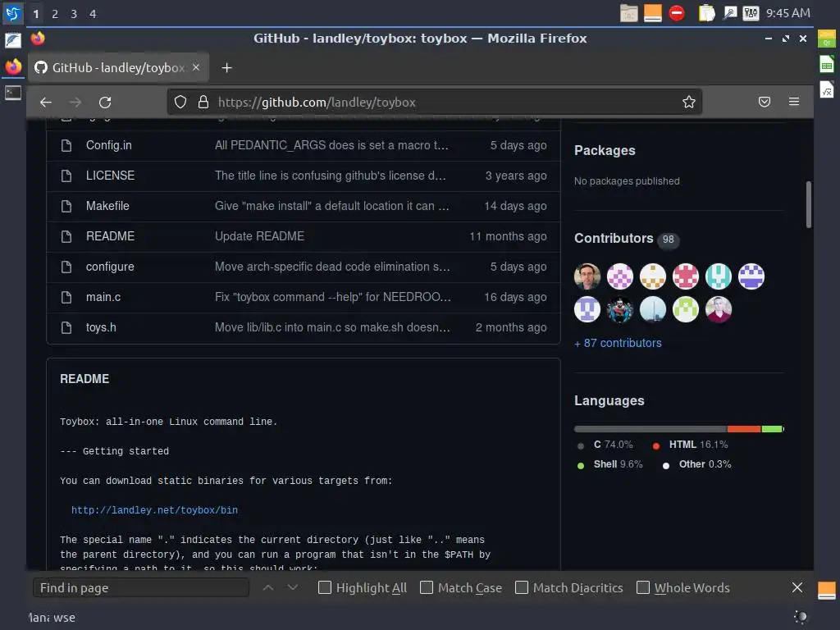
Task: Save the page to Pocket
Action: click(765, 102)
